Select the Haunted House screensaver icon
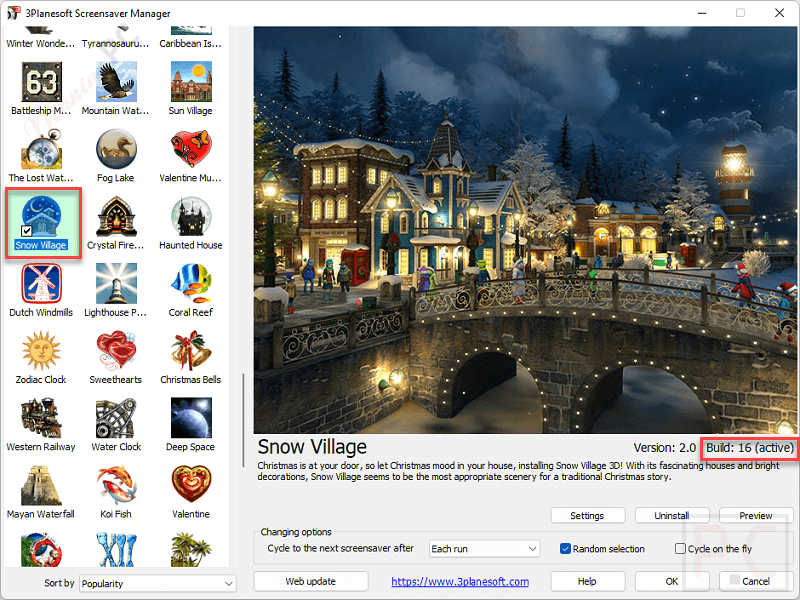The image size is (800, 600). tap(191, 216)
